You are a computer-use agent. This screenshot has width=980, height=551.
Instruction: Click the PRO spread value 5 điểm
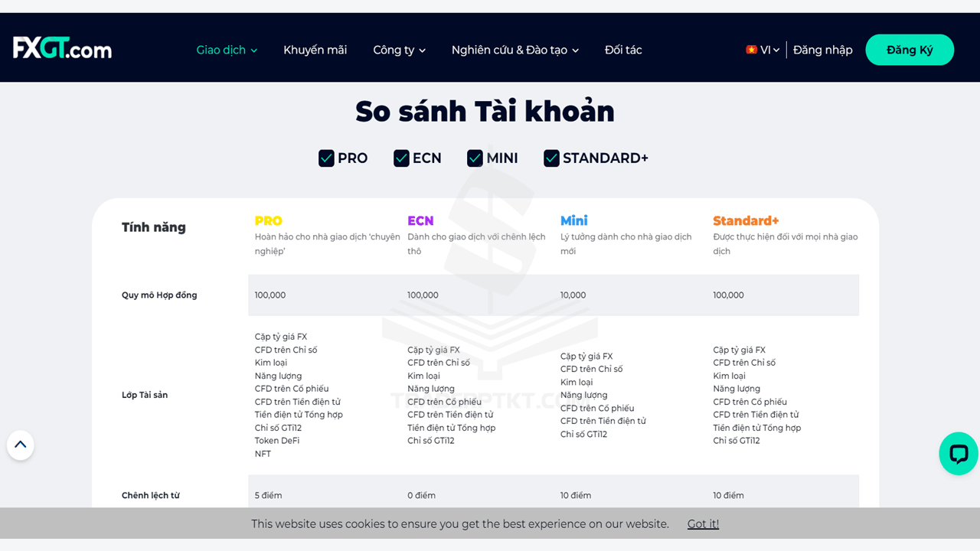(x=268, y=496)
